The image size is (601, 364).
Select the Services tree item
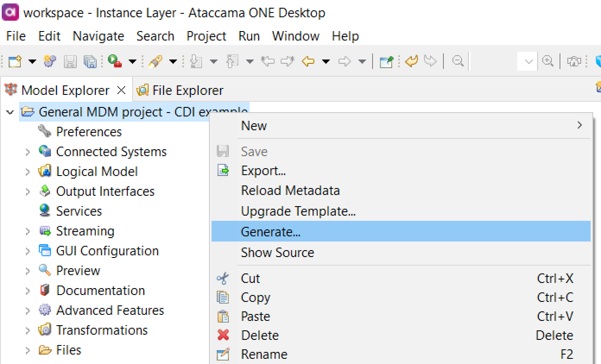coord(79,211)
